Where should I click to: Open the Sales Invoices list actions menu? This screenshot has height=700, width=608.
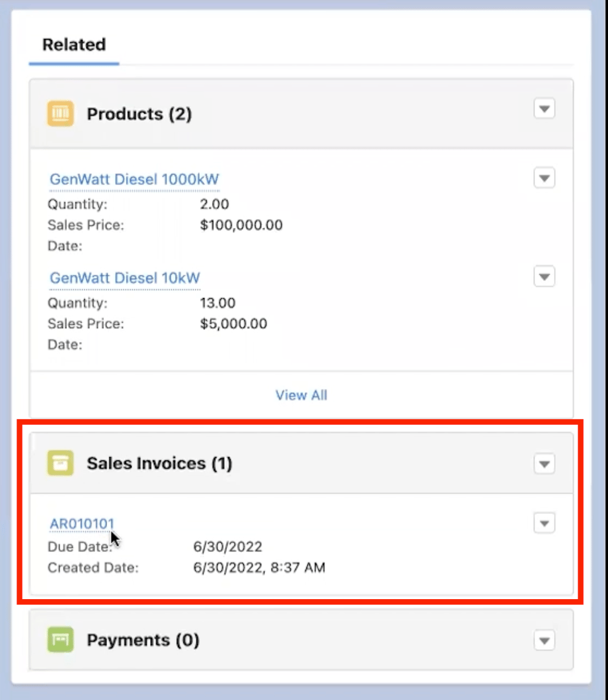[x=545, y=464]
